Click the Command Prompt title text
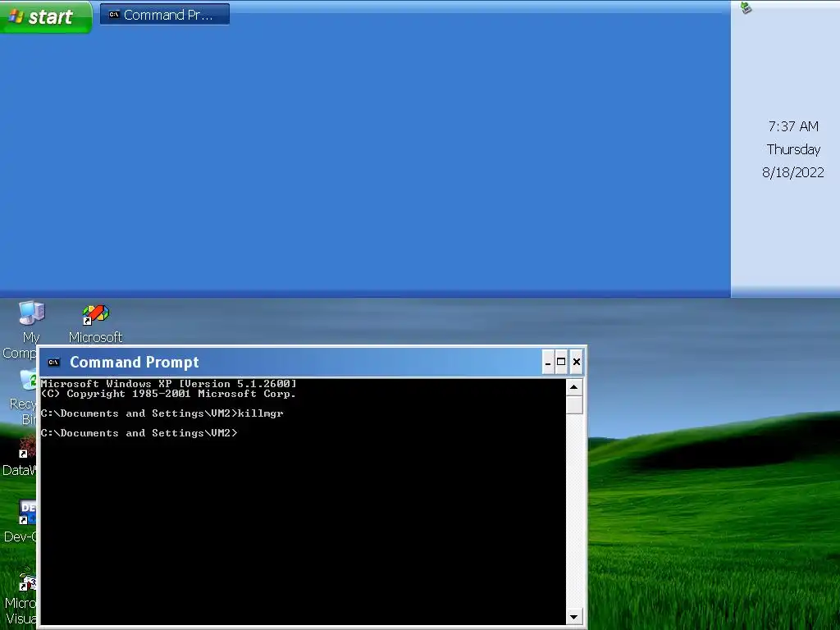The image size is (840, 630). point(135,362)
